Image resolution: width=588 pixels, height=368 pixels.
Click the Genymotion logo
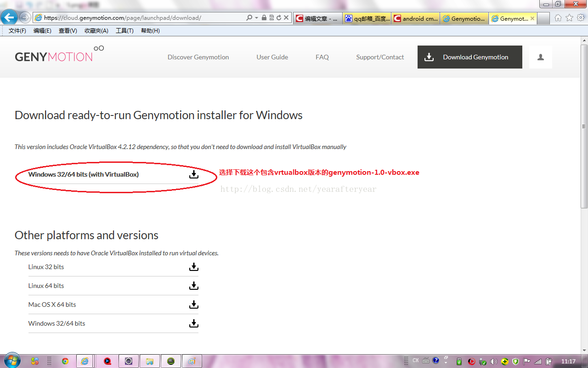pos(59,55)
